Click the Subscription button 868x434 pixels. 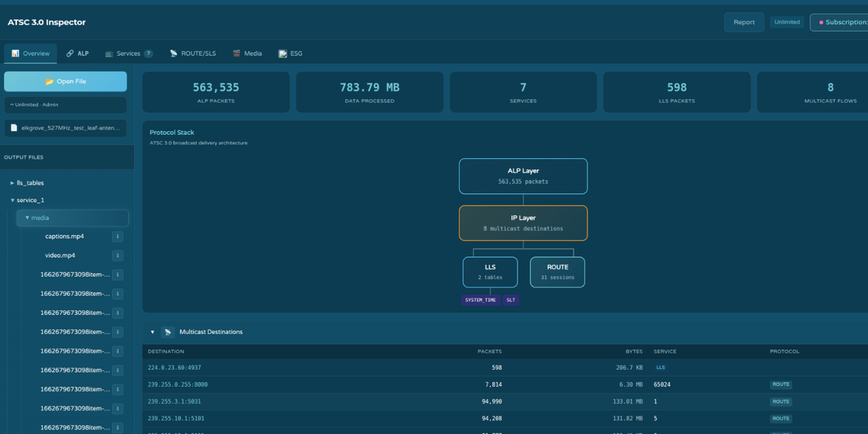point(840,22)
